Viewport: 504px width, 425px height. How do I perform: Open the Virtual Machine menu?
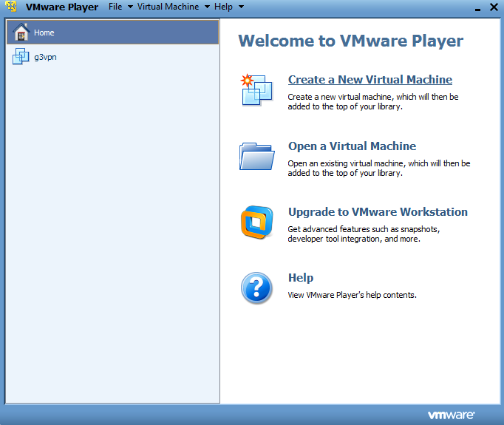pos(168,7)
